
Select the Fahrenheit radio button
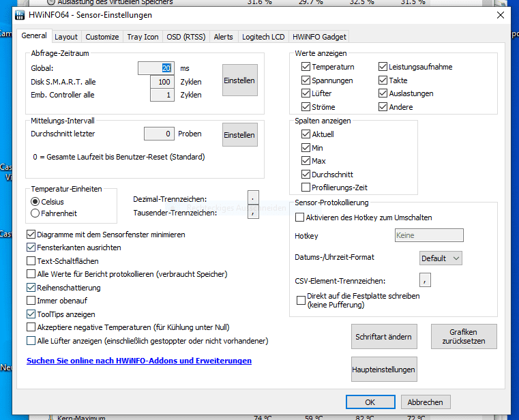pyautogui.click(x=35, y=213)
